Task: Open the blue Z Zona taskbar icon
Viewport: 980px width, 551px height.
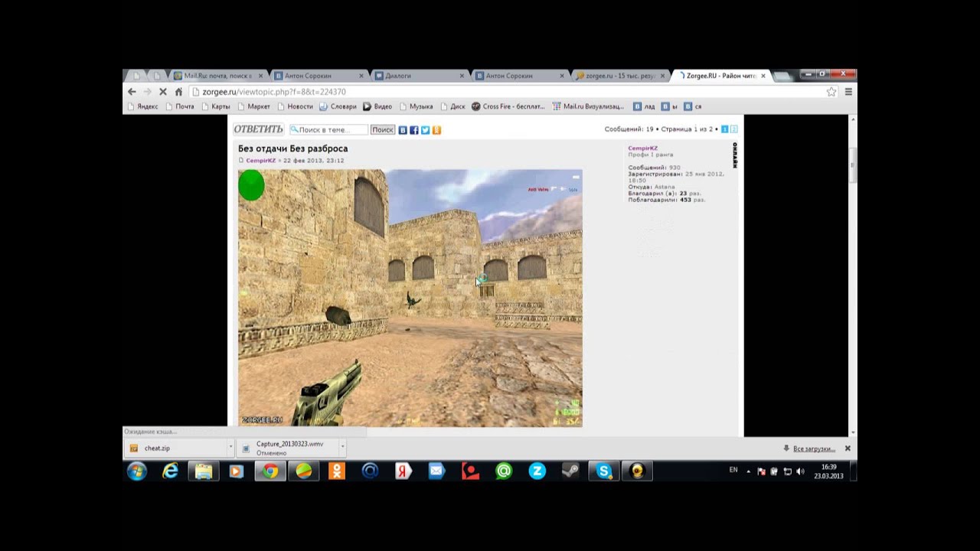Action: click(x=537, y=471)
